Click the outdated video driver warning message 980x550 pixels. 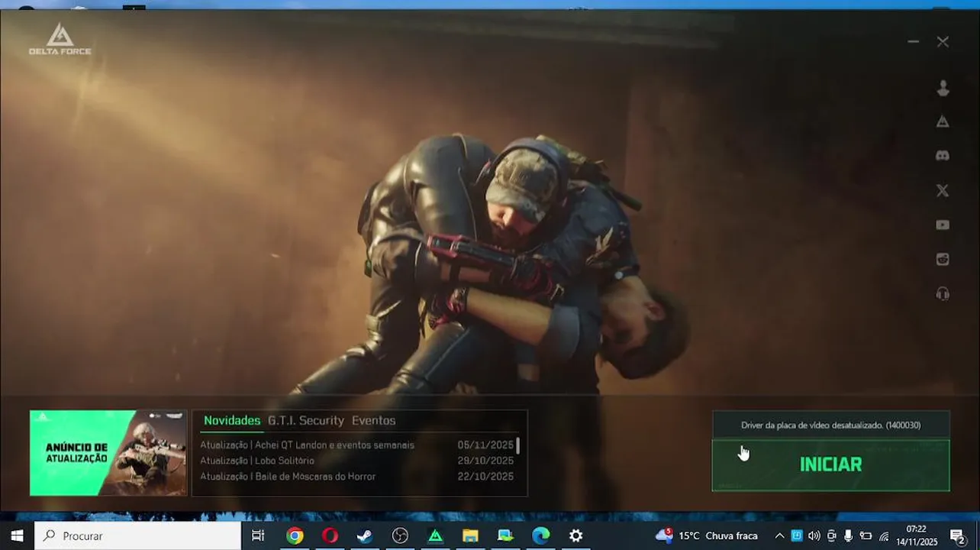pos(830,425)
